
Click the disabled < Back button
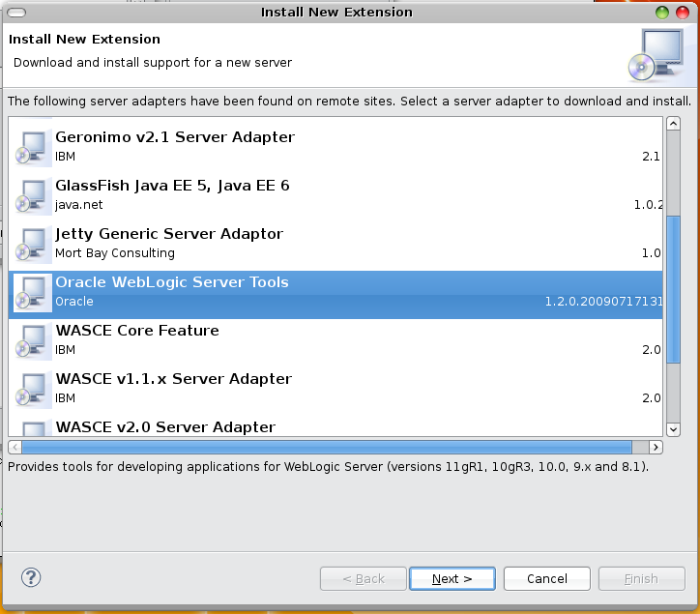(x=363, y=579)
